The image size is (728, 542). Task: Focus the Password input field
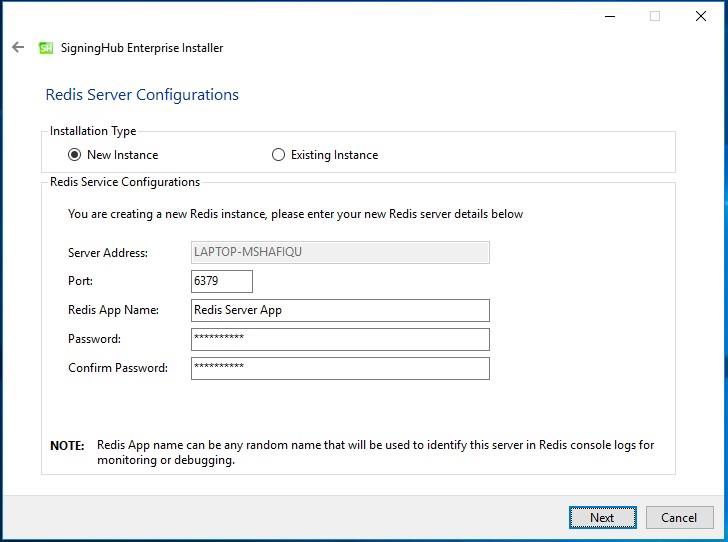(x=340, y=340)
